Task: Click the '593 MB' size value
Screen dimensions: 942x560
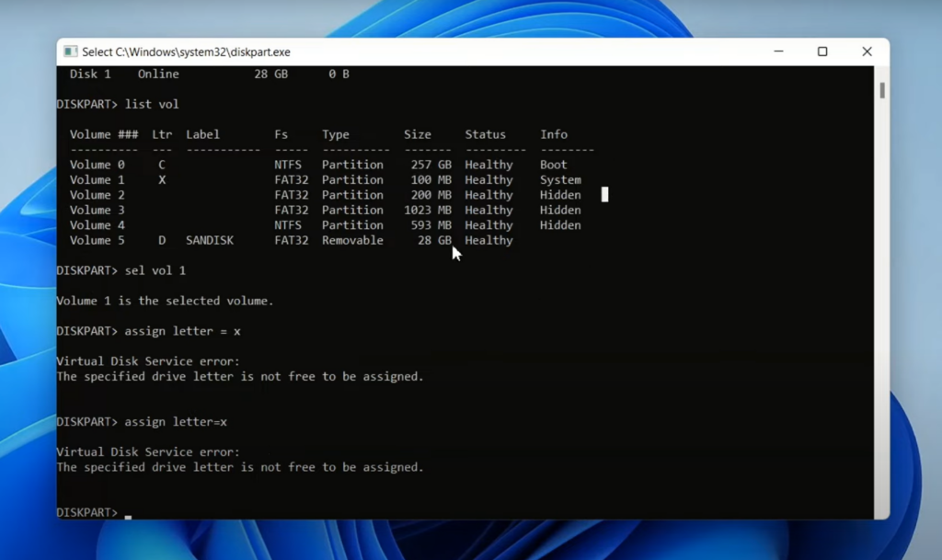Action: click(x=431, y=225)
